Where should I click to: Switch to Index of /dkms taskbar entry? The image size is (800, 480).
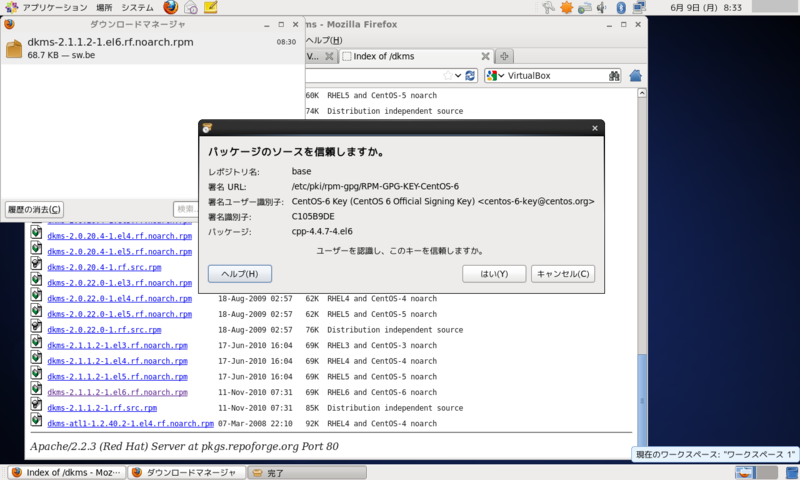click(x=67, y=472)
